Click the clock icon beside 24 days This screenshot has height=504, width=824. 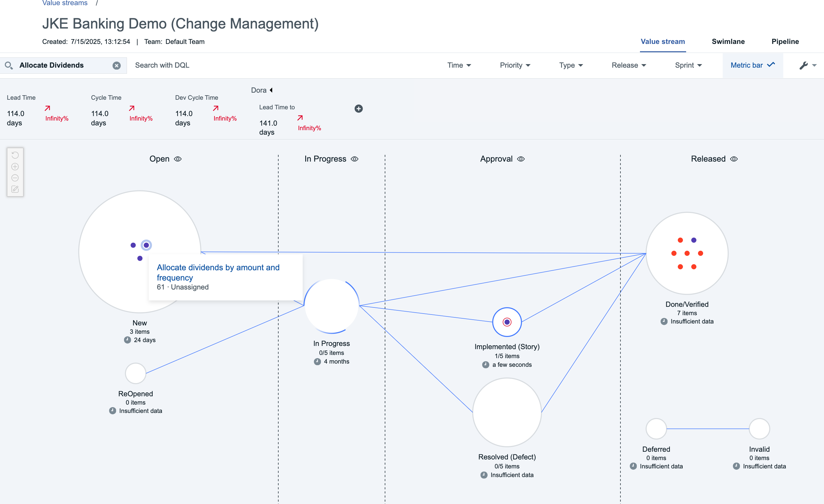[x=127, y=340]
